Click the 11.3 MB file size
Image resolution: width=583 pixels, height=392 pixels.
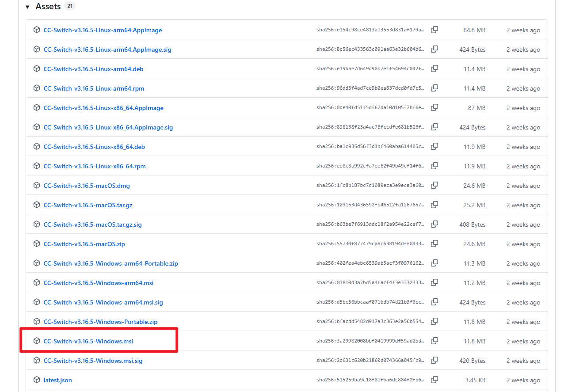point(475,263)
